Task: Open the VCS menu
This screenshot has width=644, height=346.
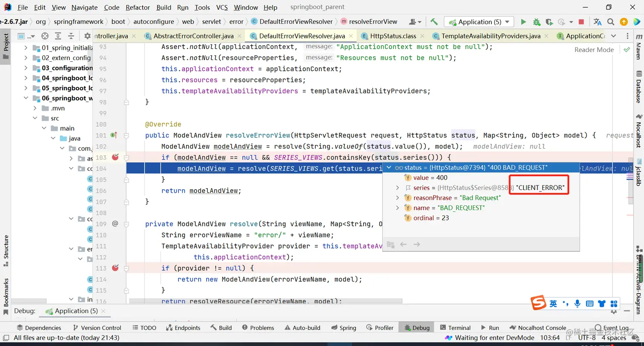Action: pos(222,7)
